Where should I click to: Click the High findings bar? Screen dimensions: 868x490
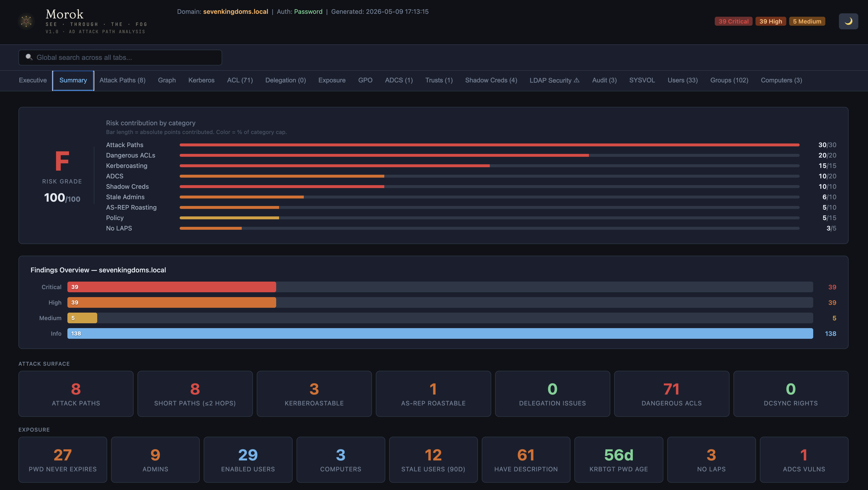[x=440, y=302]
